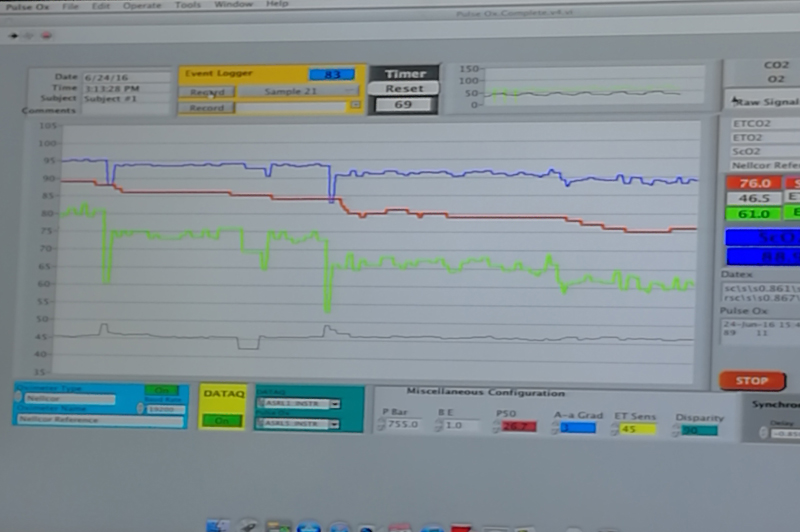Click the P Bar stepper arrows

(x=381, y=424)
